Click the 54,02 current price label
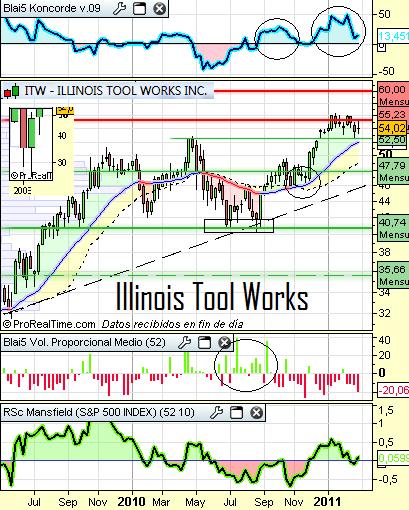 click(x=392, y=128)
